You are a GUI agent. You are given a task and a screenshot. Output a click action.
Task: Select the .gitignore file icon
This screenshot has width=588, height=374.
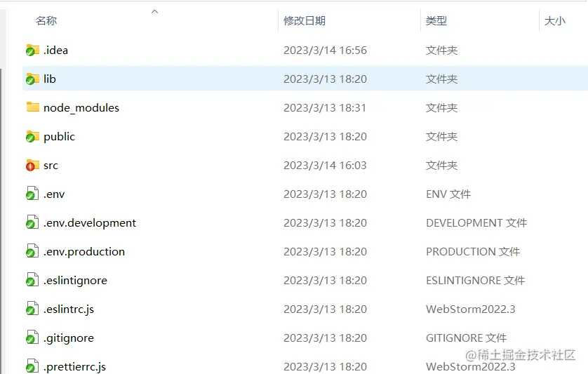(32, 338)
